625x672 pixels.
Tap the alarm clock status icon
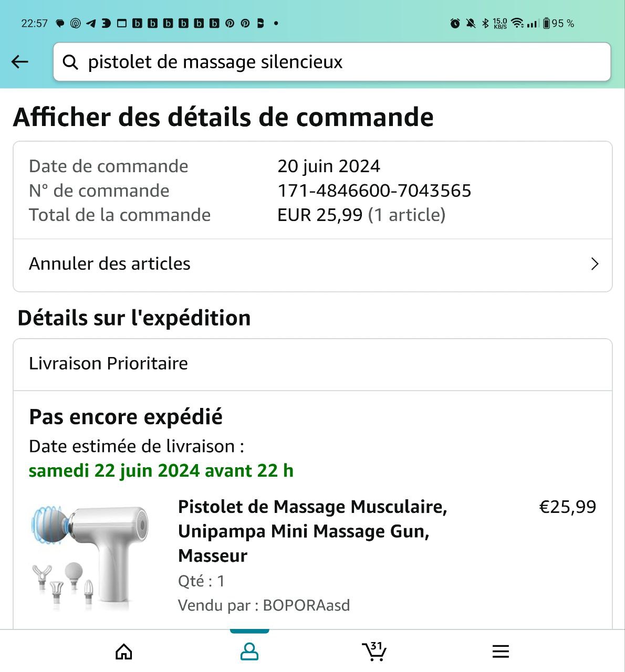(x=455, y=23)
